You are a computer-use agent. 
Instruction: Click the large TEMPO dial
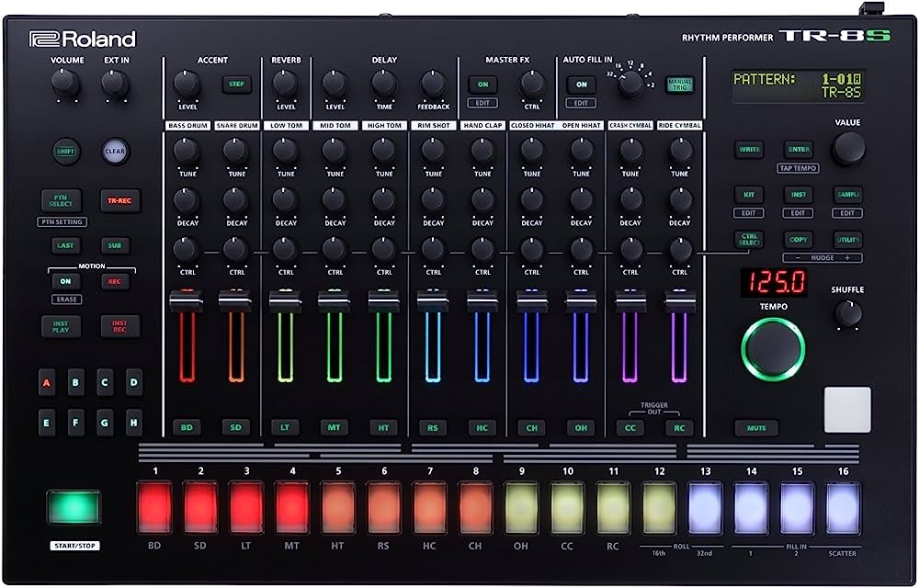click(773, 347)
